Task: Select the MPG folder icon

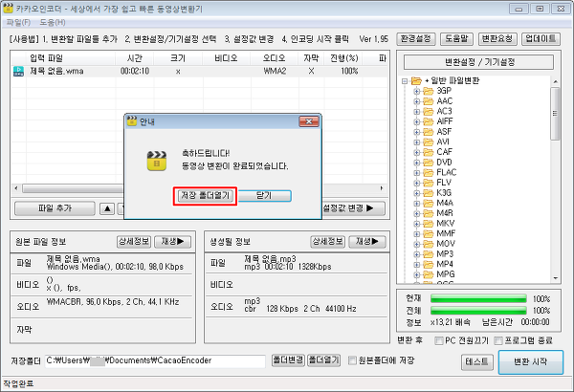Action: click(x=428, y=274)
